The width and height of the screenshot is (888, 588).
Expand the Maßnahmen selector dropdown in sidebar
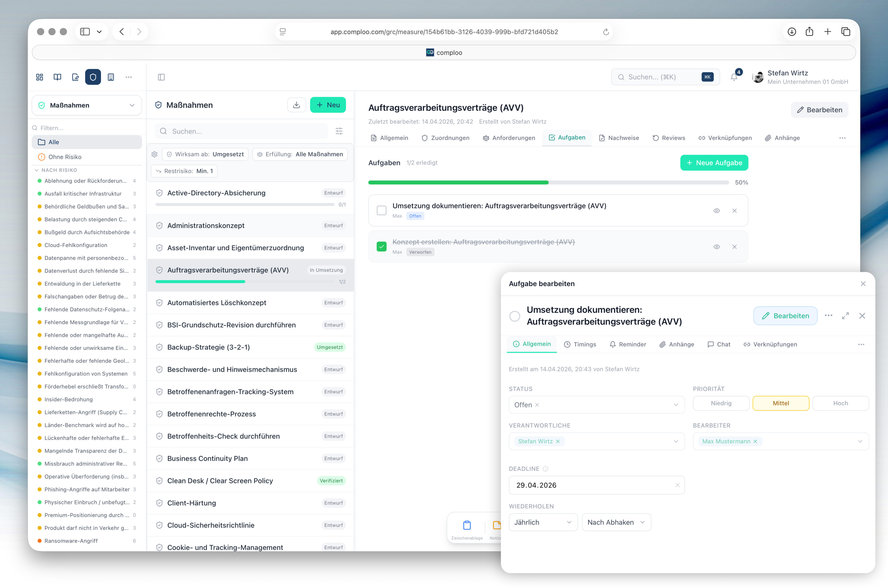pyautogui.click(x=87, y=105)
